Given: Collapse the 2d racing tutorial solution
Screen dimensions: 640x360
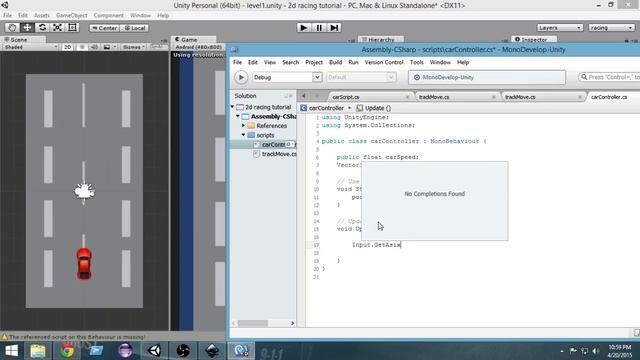Looking at the screenshot, I should 232,107.
